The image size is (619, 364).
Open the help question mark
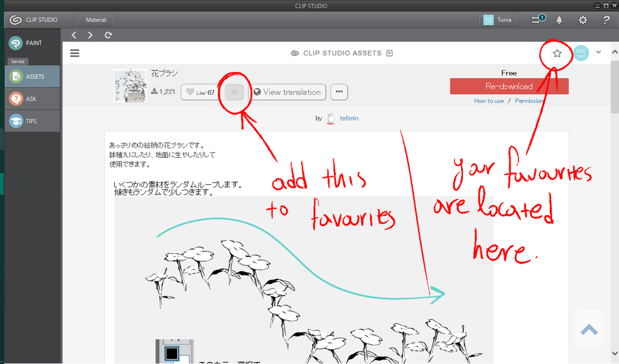click(x=606, y=20)
